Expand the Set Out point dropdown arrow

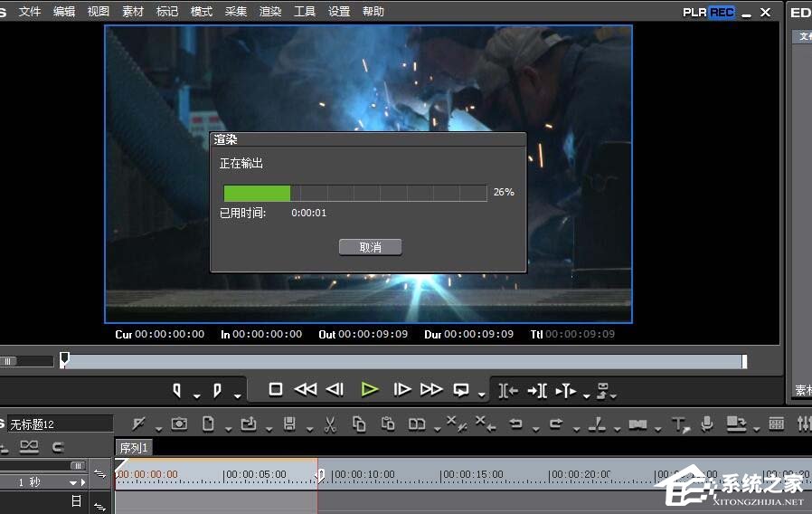pyautogui.click(x=237, y=395)
